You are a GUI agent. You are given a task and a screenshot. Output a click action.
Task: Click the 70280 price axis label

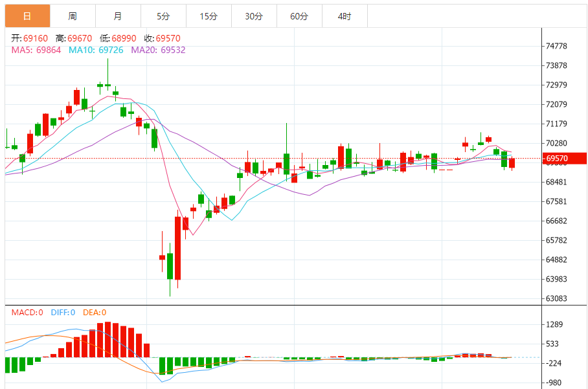coord(556,143)
